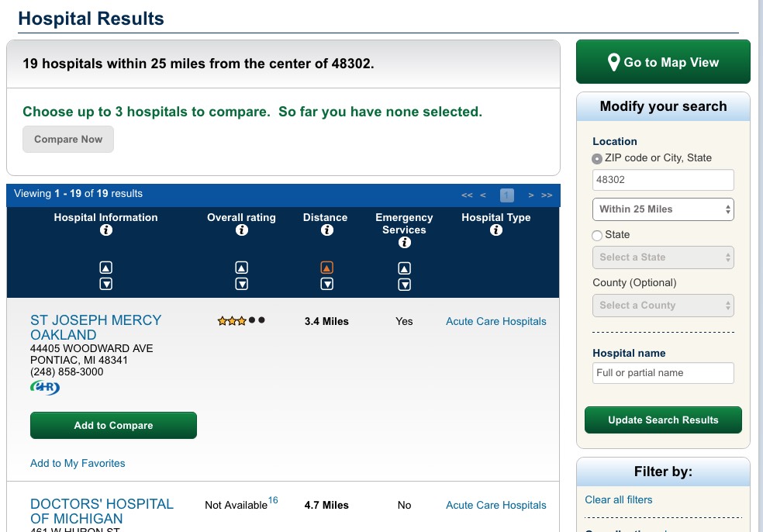Click info icon under Hospital Information
Image resolution: width=763 pixels, height=532 pixels.
pyautogui.click(x=106, y=230)
